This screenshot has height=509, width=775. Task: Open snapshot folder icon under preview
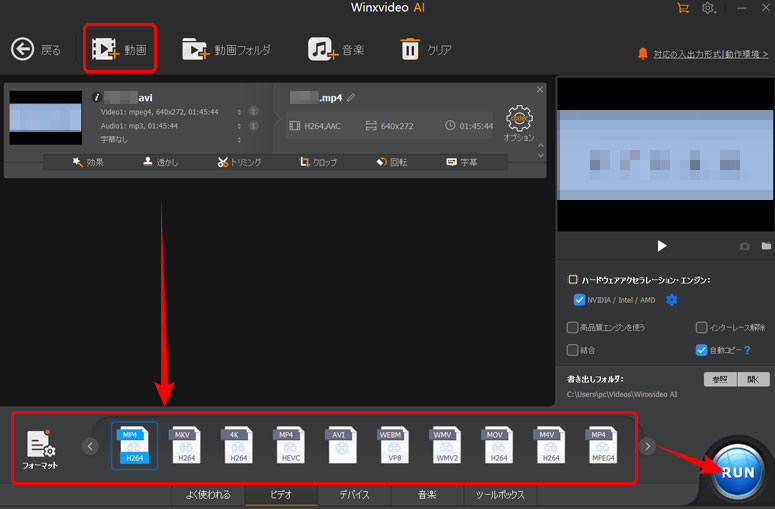click(x=766, y=246)
